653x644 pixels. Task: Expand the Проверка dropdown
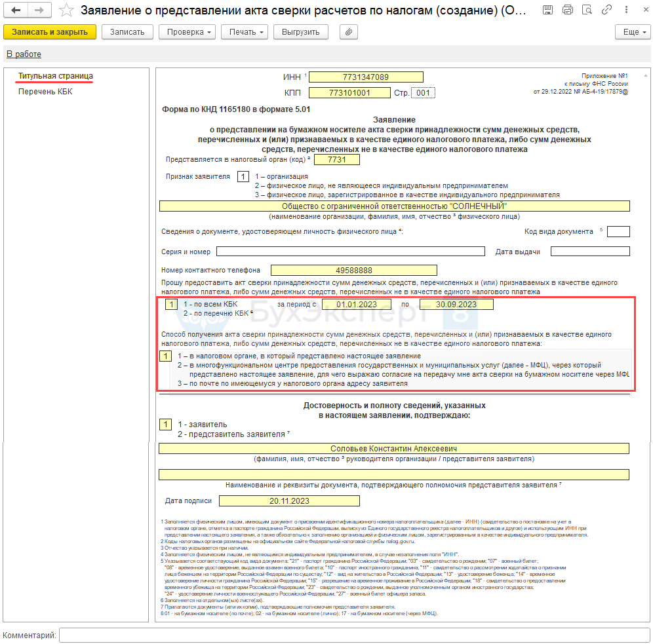point(190,32)
